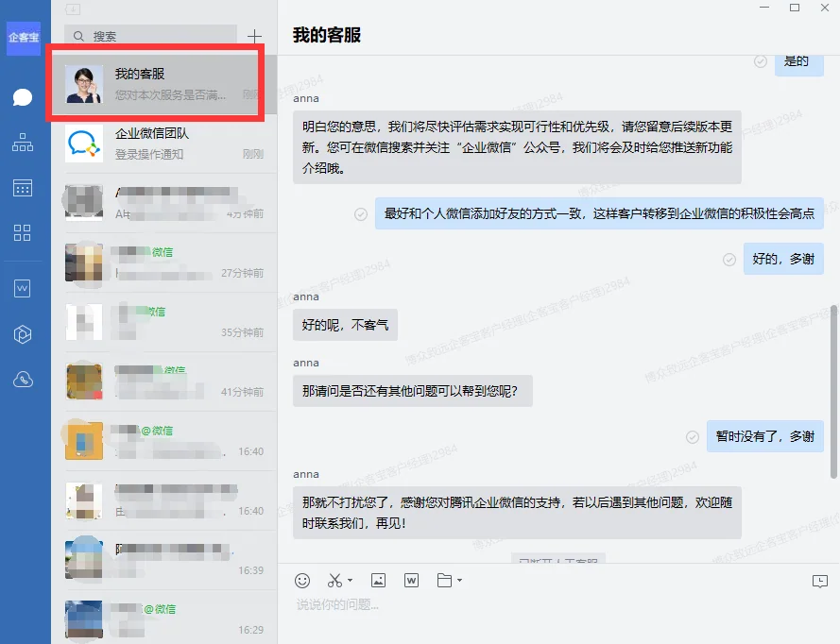Open the workbench grid sidebar icon

pos(23,233)
